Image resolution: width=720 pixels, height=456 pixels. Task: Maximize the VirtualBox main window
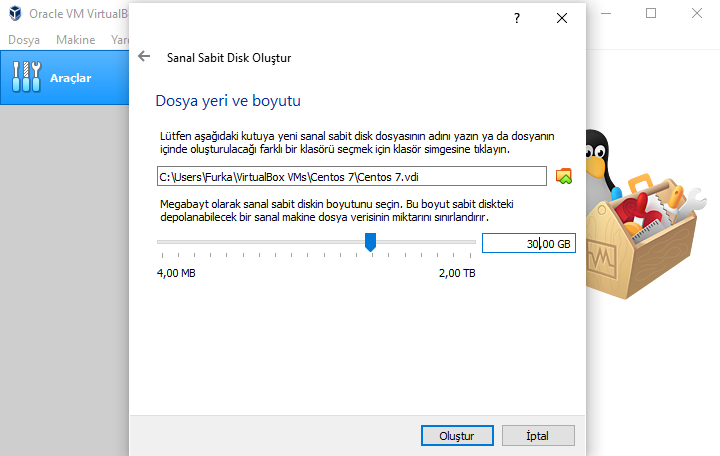point(651,13)
